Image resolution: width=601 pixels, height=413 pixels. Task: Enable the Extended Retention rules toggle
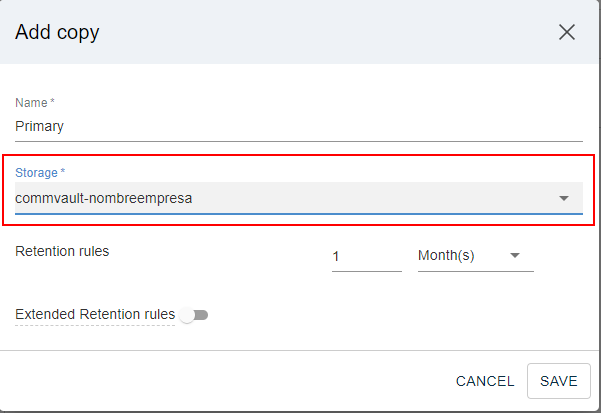click(195, 315)
